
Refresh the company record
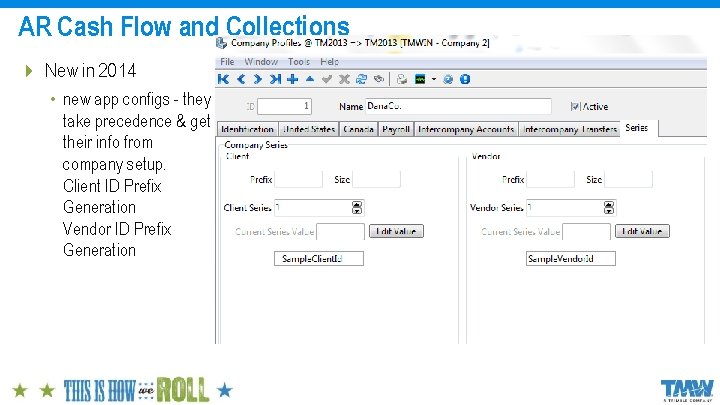(361, 79)
